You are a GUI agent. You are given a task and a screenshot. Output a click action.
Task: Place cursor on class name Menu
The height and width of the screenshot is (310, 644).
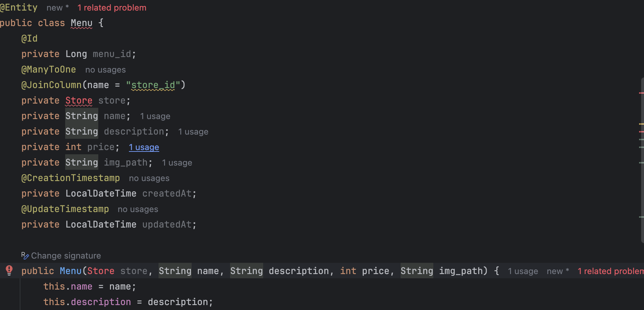pos(81,23)
